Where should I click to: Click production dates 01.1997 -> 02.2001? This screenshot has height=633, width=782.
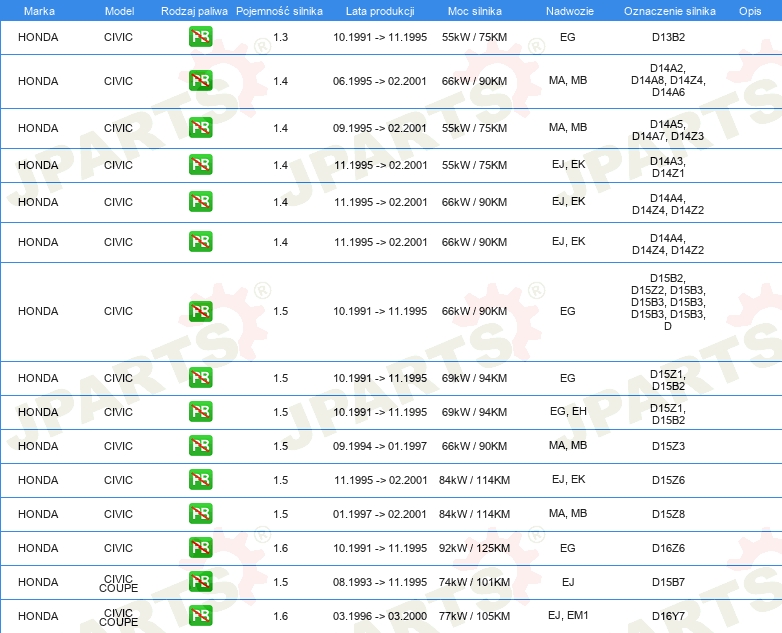380,514
